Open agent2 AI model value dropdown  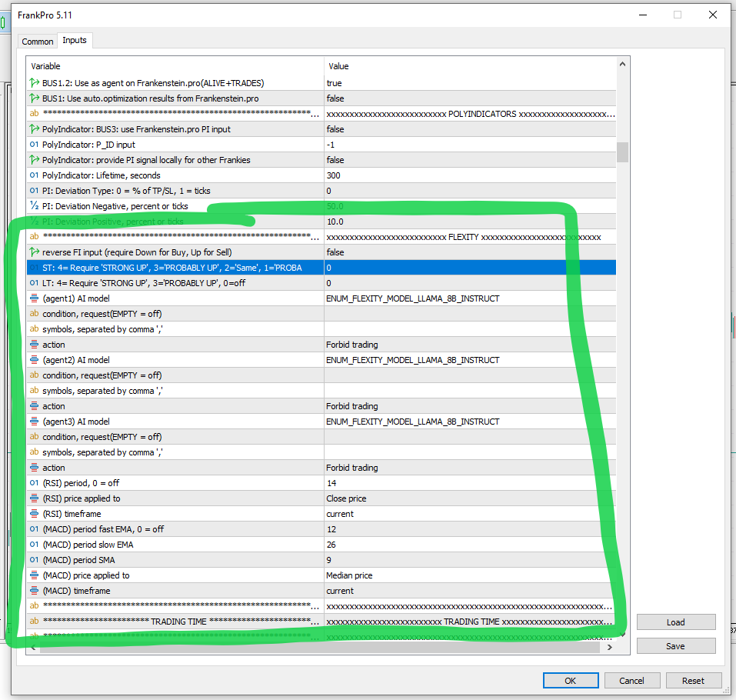[470, 360]
